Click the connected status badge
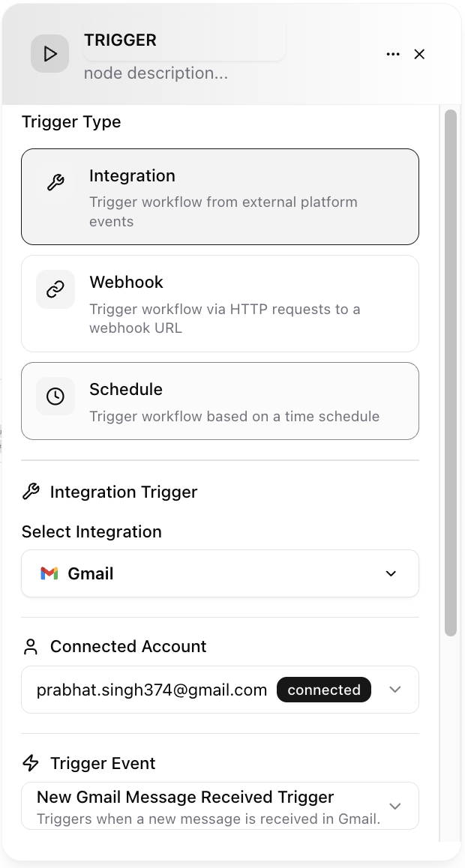465x868 pixels. 323,690
